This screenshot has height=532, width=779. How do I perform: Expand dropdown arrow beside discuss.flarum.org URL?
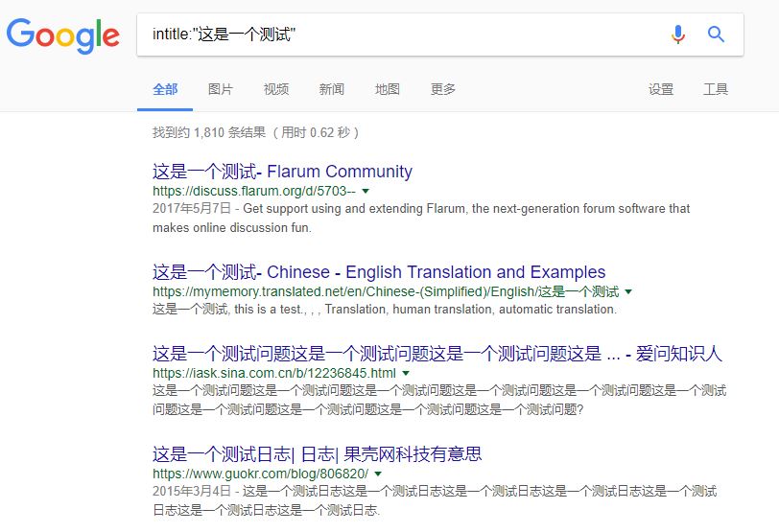coord(366,191)
